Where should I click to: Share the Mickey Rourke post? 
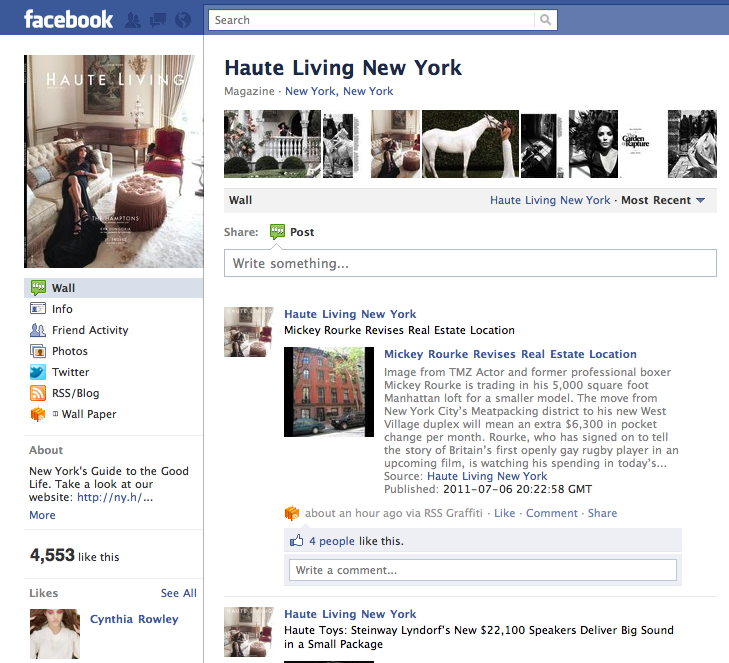pyautogui.click(x=603, y=513)
